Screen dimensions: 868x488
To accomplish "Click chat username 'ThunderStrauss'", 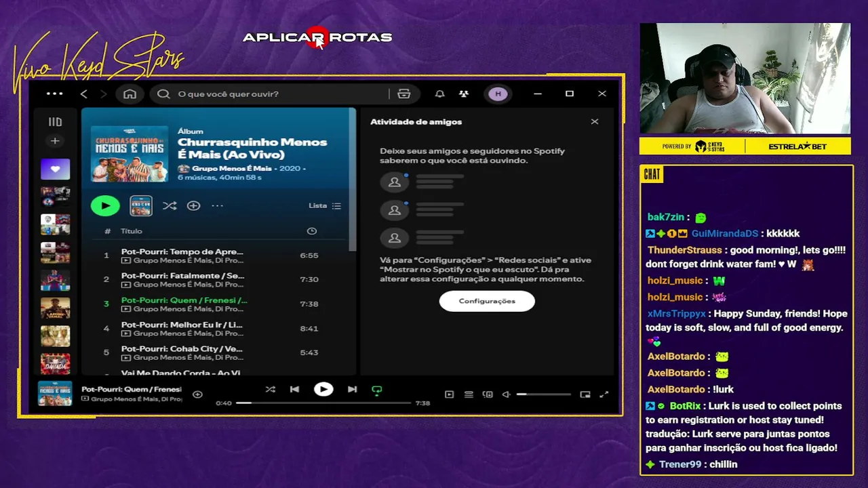I will click(684, 250).
